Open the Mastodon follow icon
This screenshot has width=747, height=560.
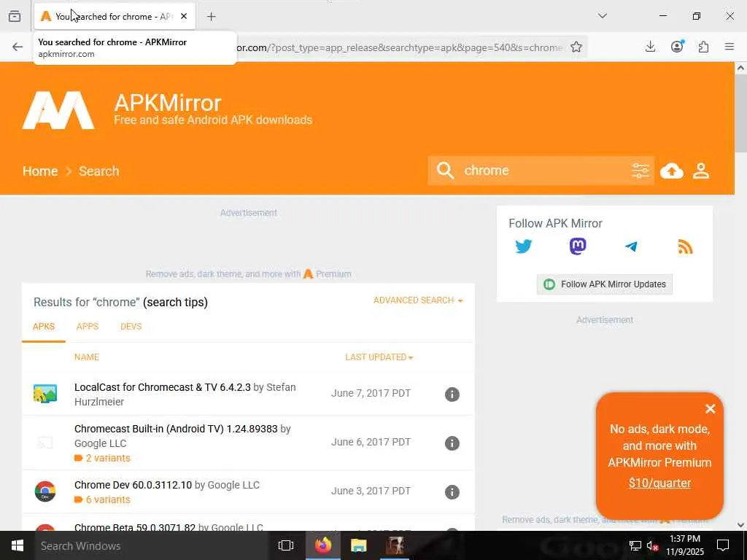pyautogui.click(x=578, y=246)
